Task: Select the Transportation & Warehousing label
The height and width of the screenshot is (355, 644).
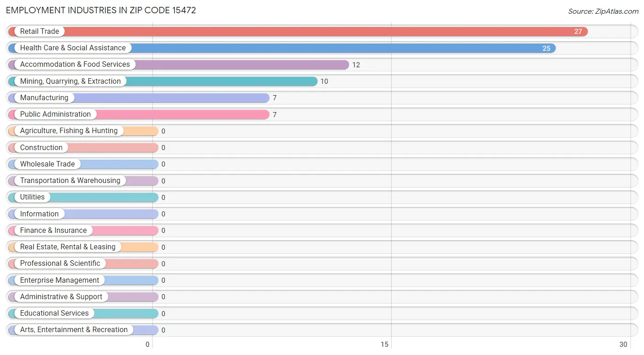Action: click(x=70, y=180)
